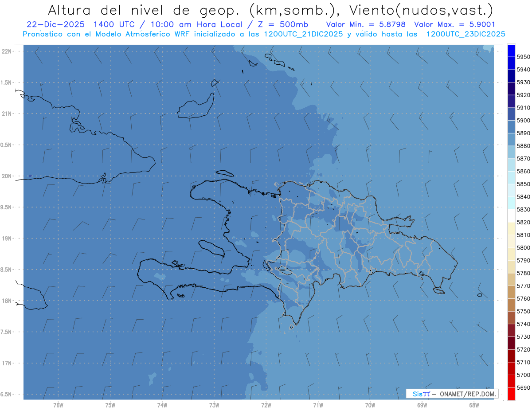
Task: Click the '71W' longitude label
Action: click(x=318, y=405)
